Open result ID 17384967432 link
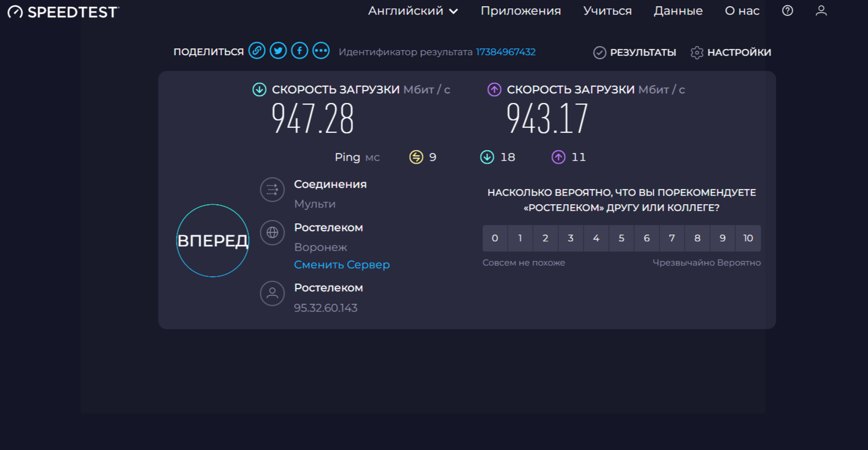The image size is (868, 450). (x=505, y=52)
